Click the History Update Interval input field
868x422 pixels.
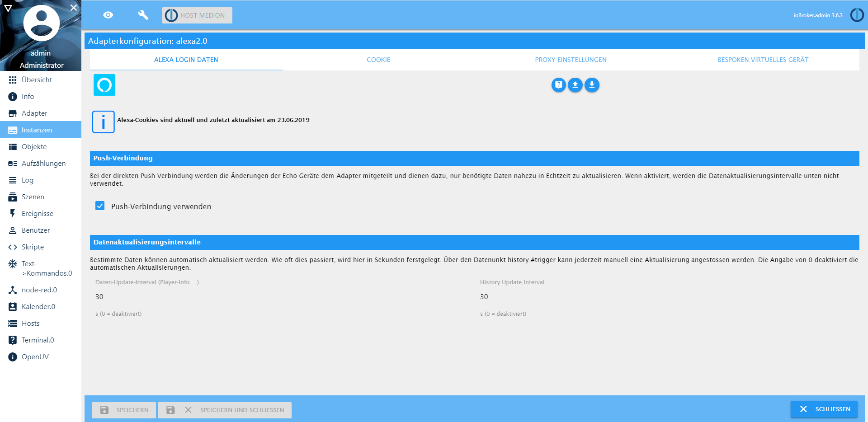(x=667, y=297)
